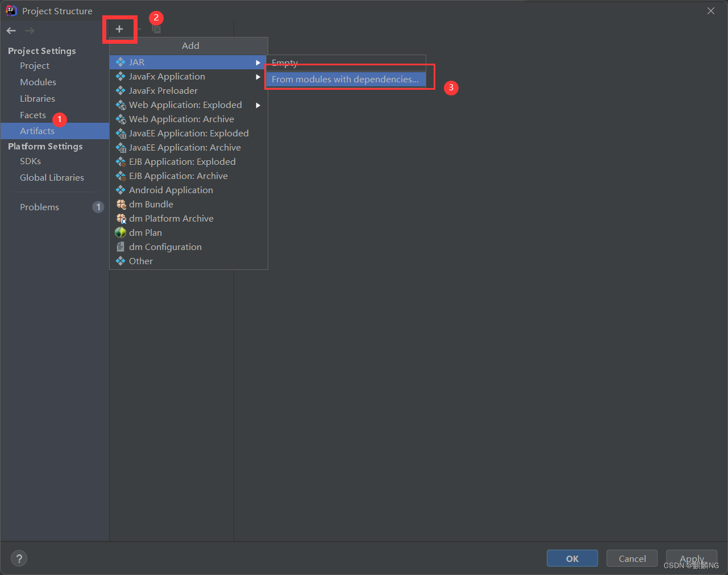Expand the JavaFx Application submenu arrow
This screenshot has height=575, width=728.
[258, 77]
